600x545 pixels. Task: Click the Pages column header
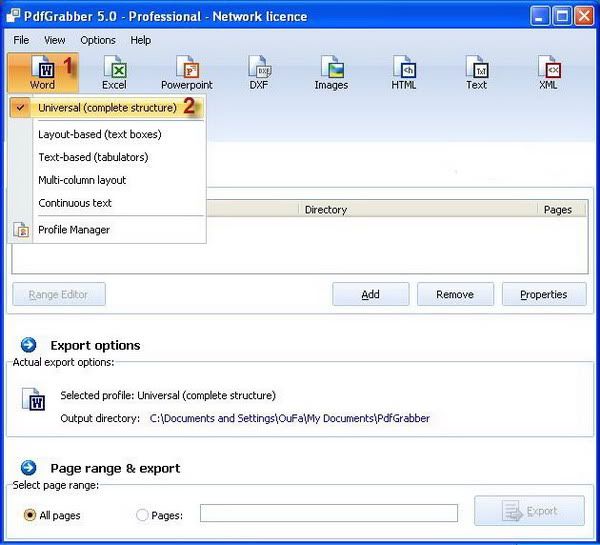tap(561, 209)
